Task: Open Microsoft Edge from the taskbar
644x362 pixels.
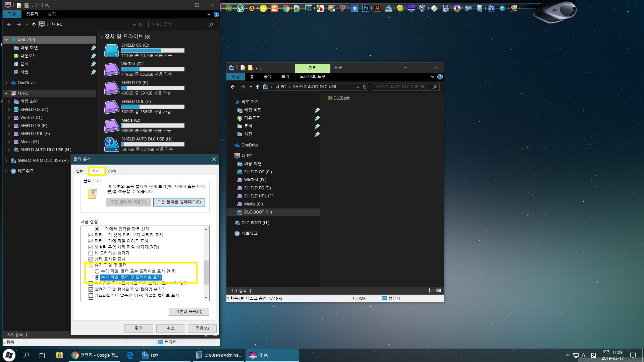Action: click(130, 355)
